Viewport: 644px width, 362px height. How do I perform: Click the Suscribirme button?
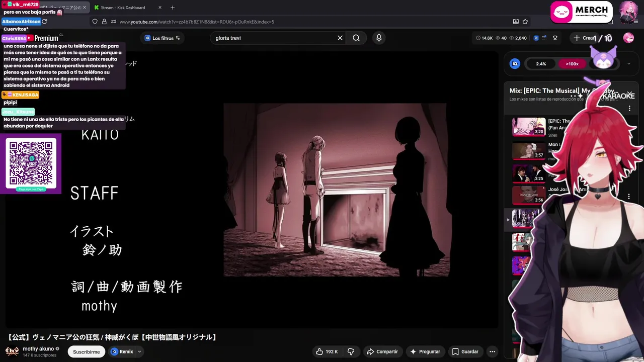pos(86,351)
